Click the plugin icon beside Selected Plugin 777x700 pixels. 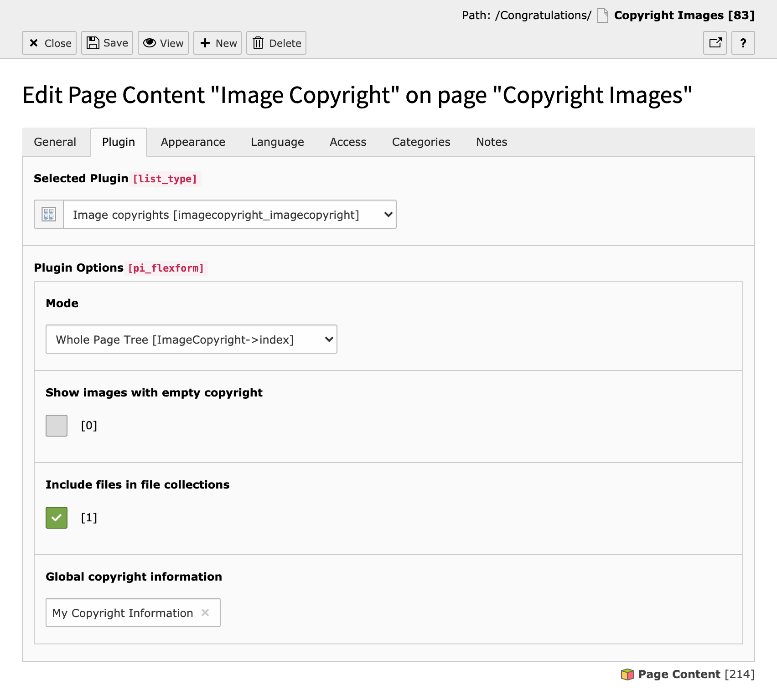point(49,214)
